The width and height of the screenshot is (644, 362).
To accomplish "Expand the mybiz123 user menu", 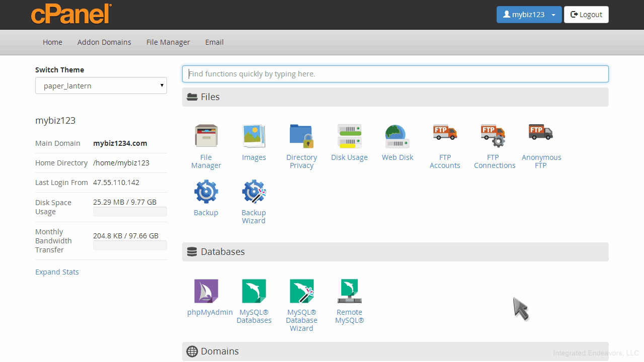I will pyautogui.click(x=529, y=15).
